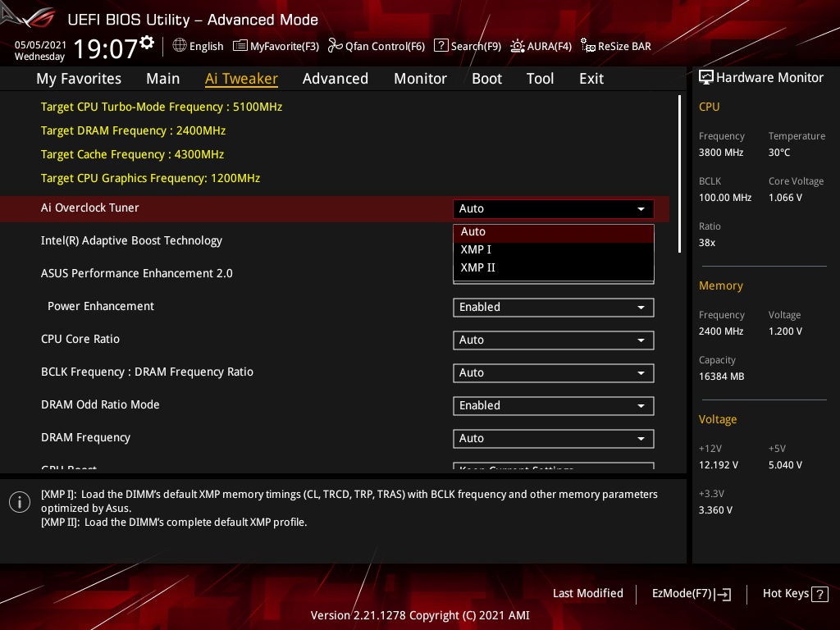Viewport: 840px width, 630px height.
Task: Toggle ReSize BAR icon
Action: 588,46
